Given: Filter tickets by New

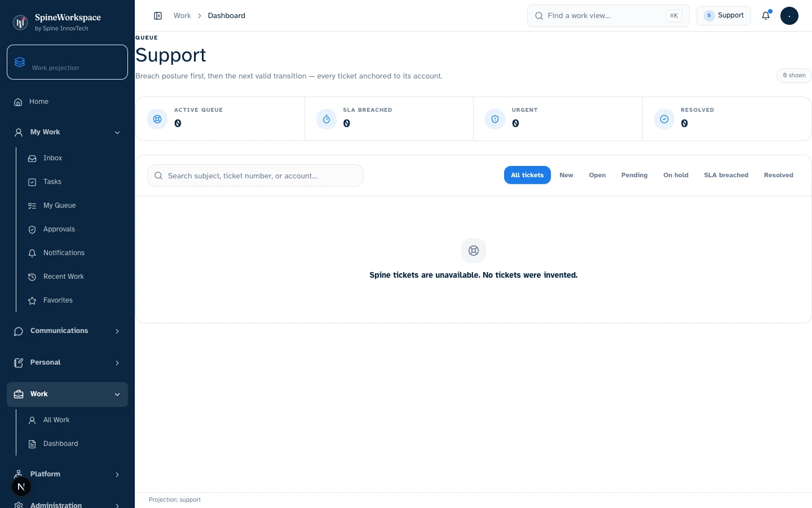Looking at the screenshot, I should pos(566,176).
